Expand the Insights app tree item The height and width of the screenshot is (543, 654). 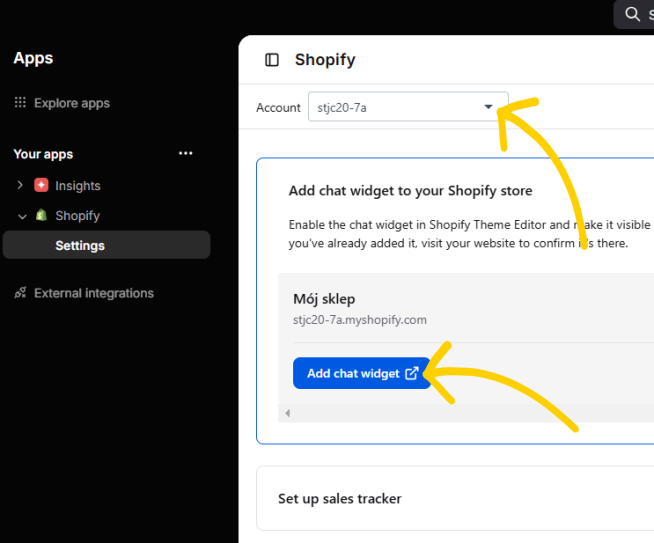pyautogui.click(x=20, y=185)
